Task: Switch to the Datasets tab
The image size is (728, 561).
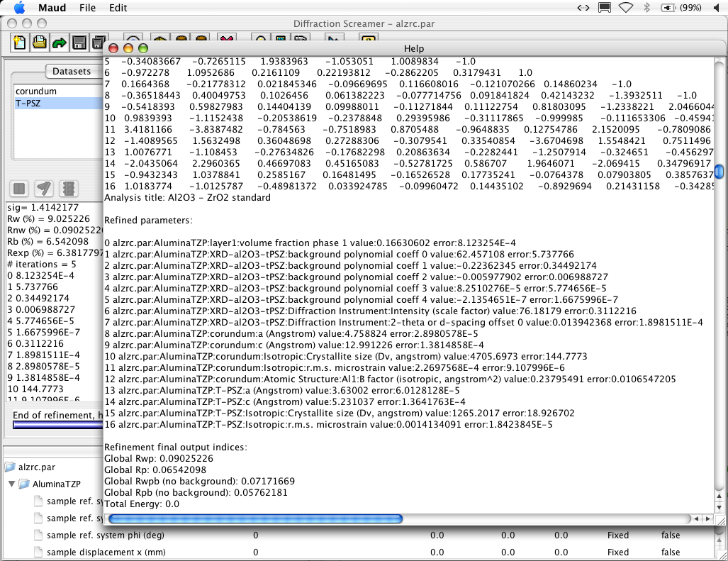Action: tap(72, 72)
